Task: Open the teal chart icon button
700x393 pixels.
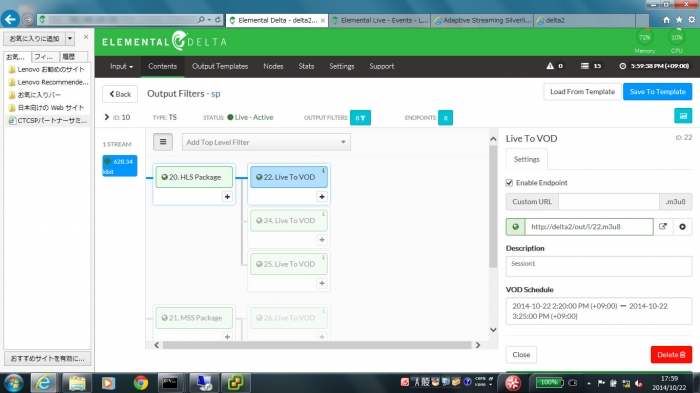Action: (x=683, y=116)
